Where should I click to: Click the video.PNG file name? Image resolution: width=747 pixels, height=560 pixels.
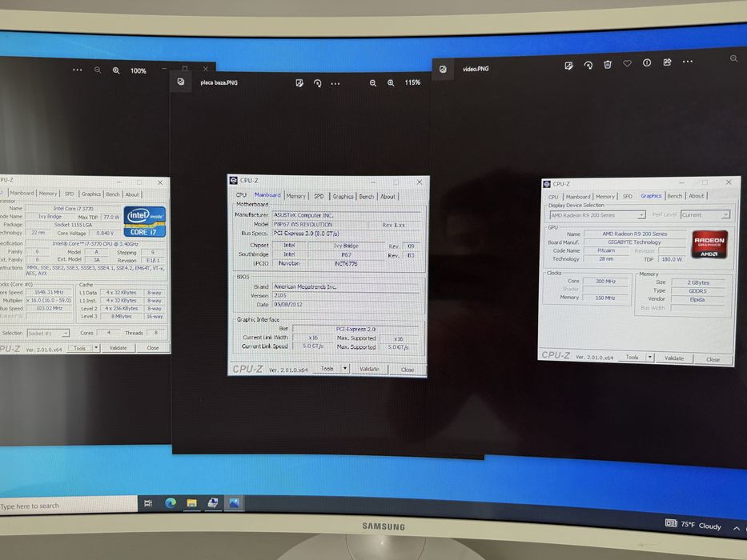click(x=476, y=69)
